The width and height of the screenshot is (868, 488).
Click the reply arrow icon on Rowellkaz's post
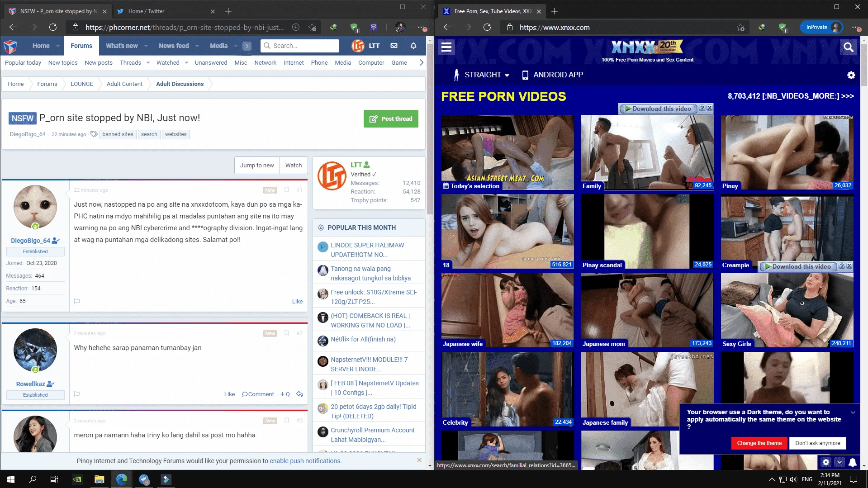coord(299,394)
